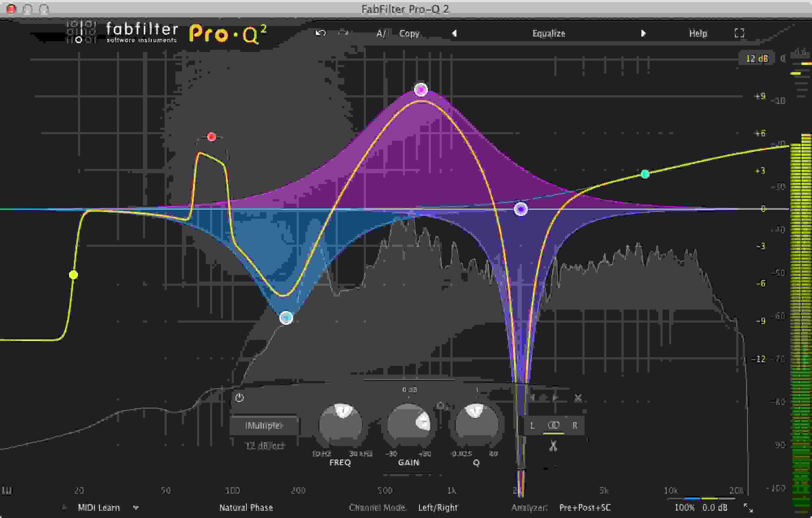Open full screen mode via the expand icon
812x518 pixels.
(x=739, y=33)
